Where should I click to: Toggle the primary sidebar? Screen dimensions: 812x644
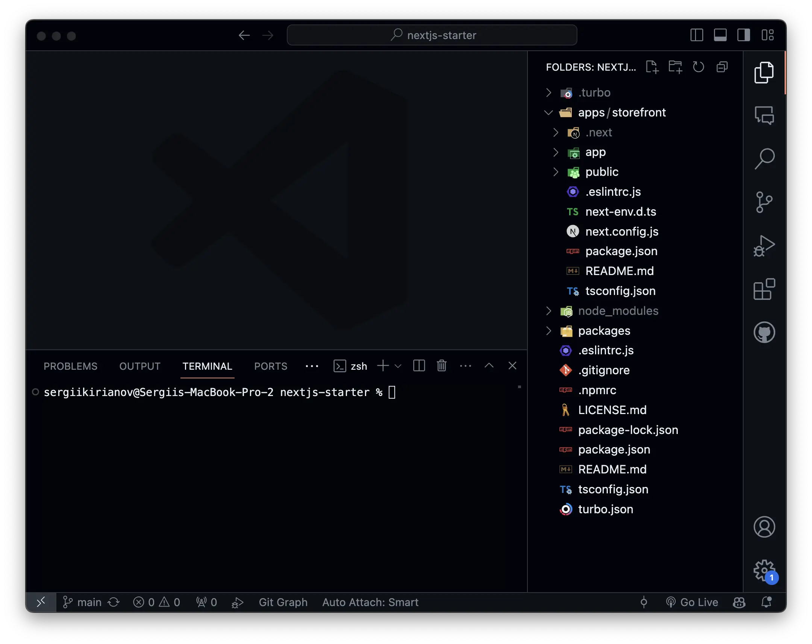click(697, 35)
